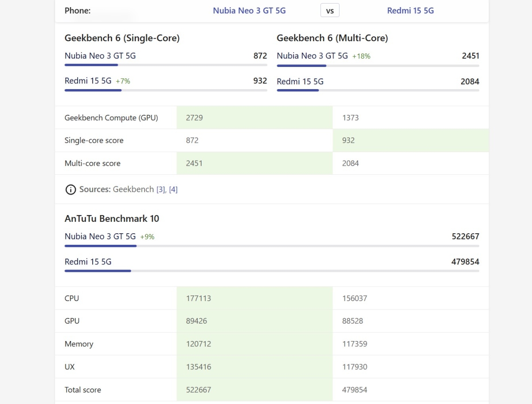Click the Total score row label
The height and width of the screenshot is (404, 532).
pyautogui.click(x=83, y=390)
